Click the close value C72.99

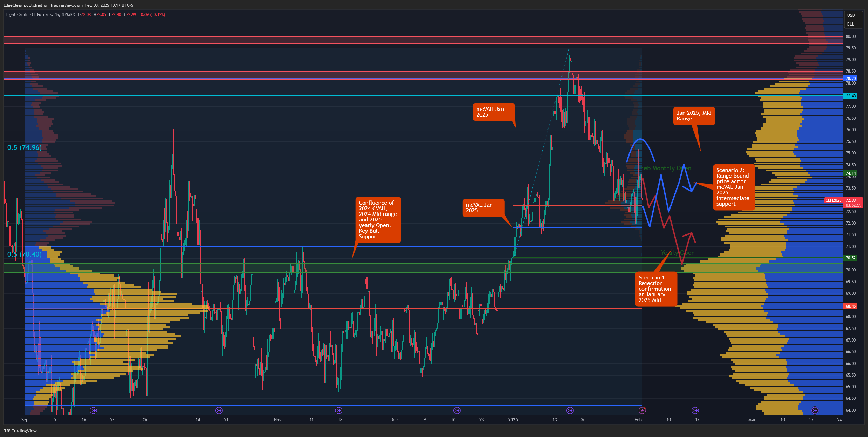130,15
